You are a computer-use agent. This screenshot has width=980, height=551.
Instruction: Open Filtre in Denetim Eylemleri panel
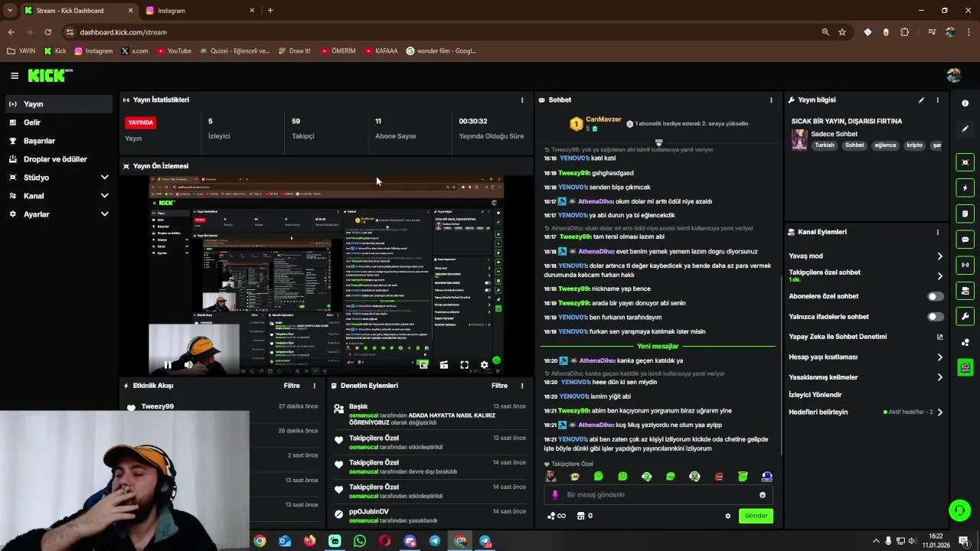(499, 386)
